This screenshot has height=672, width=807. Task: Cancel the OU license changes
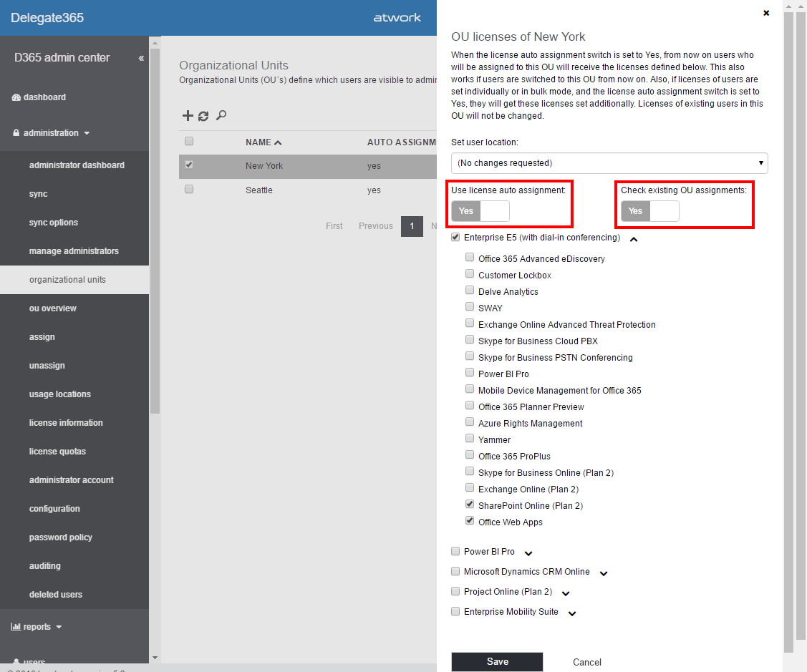[x=586, y=662]
